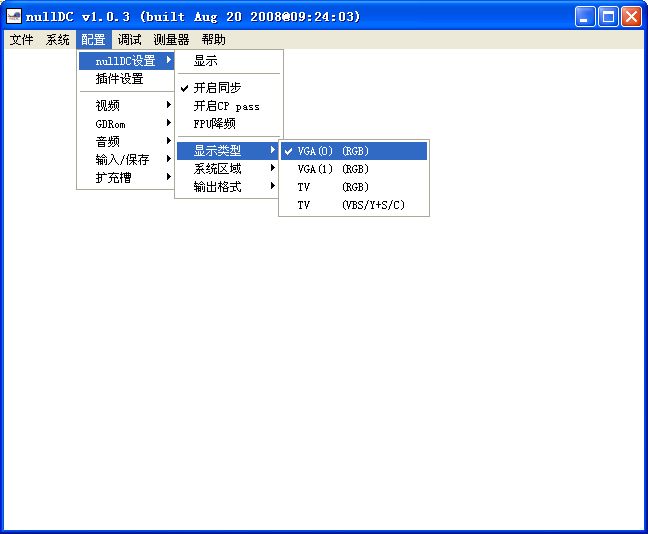Open the 测量器 menu
This screenshot has height=534, width=648.
[x=171, y=40]
